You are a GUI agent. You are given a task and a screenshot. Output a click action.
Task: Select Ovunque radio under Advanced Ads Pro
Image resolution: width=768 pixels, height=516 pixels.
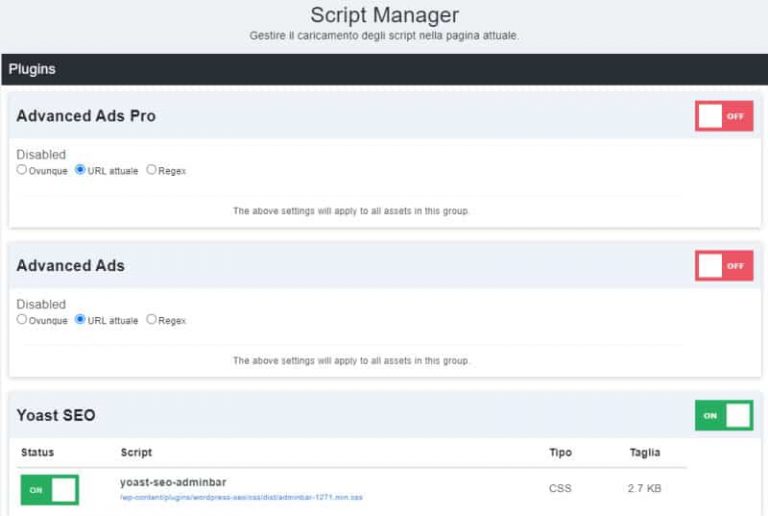(x=22, y=170)
